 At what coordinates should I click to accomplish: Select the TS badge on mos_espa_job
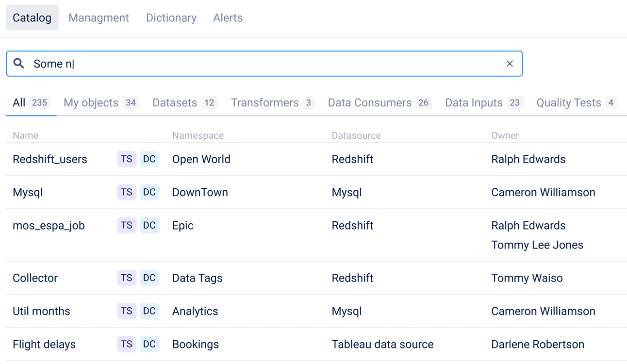click(127, 225)
